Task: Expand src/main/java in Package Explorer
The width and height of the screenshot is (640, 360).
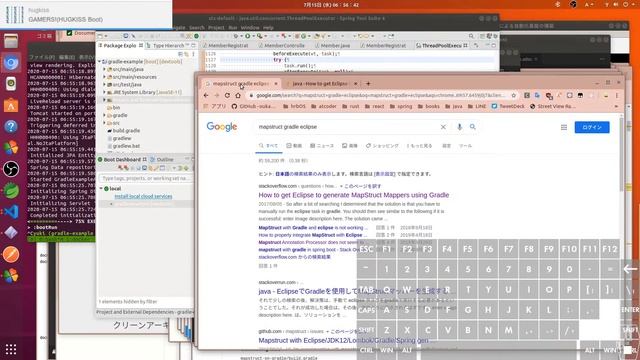Action: coord(104,69)
